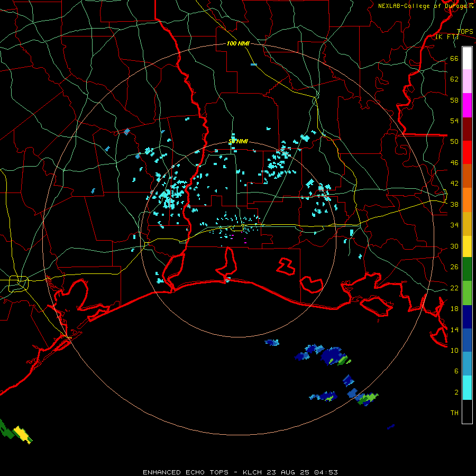Click the 34 legend value
Screen dimensions: 476x476
click(x=454, y=225)
